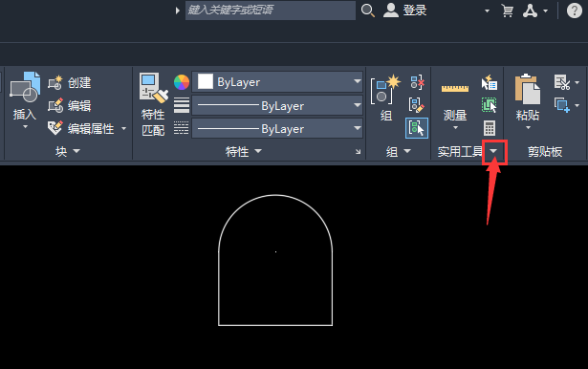The height and width of the screenshot is (369, 588).
Task: Click the Cut icon in clipboard panel
Action: point(562,82)
